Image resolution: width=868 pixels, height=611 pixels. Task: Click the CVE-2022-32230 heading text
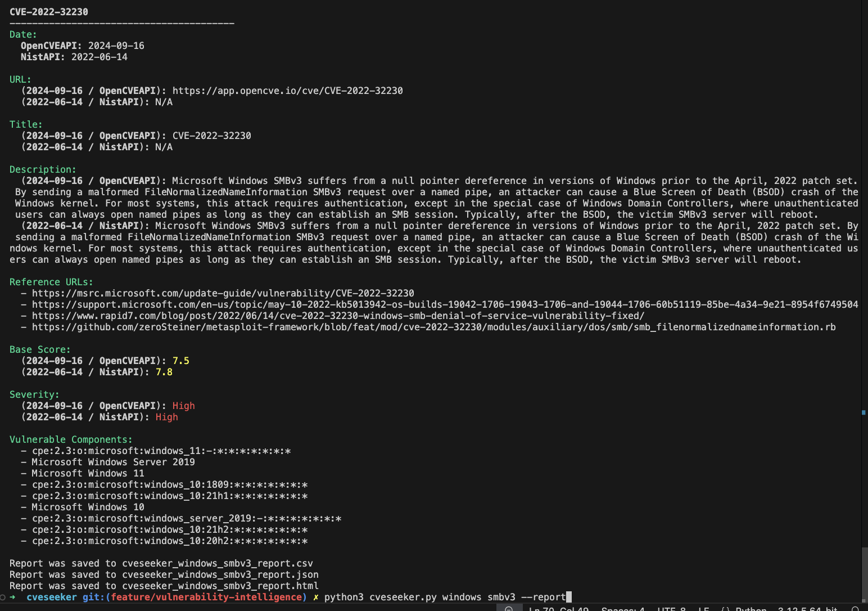(x=49, y=12)
